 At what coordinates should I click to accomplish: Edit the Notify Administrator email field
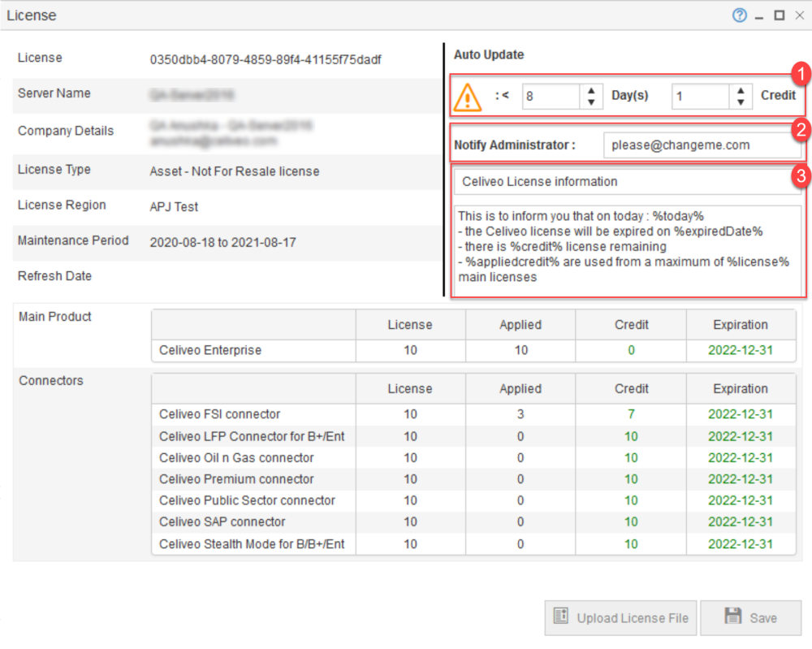click(x=702, y=145)
